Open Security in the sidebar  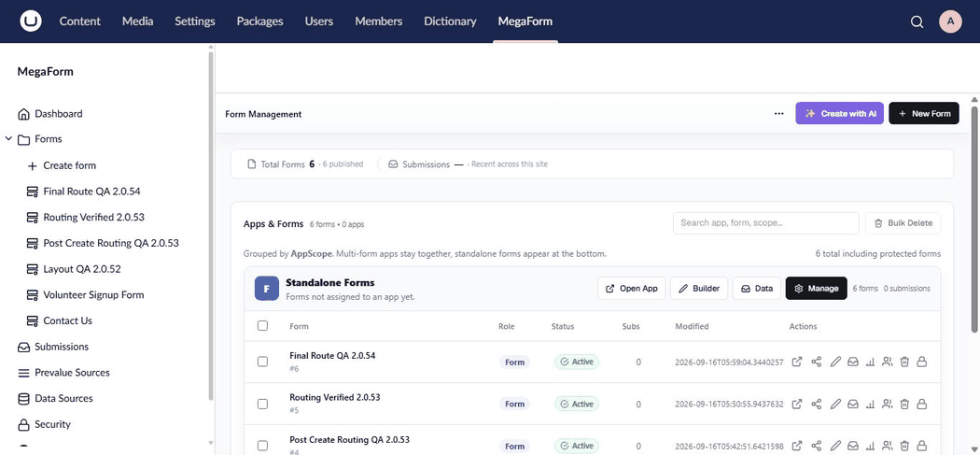[52, 424]
